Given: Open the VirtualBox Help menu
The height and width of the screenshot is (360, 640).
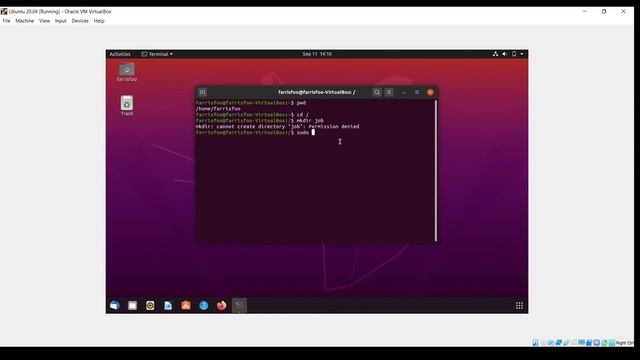Looking at the screenshot, I should tap(99, 21).
